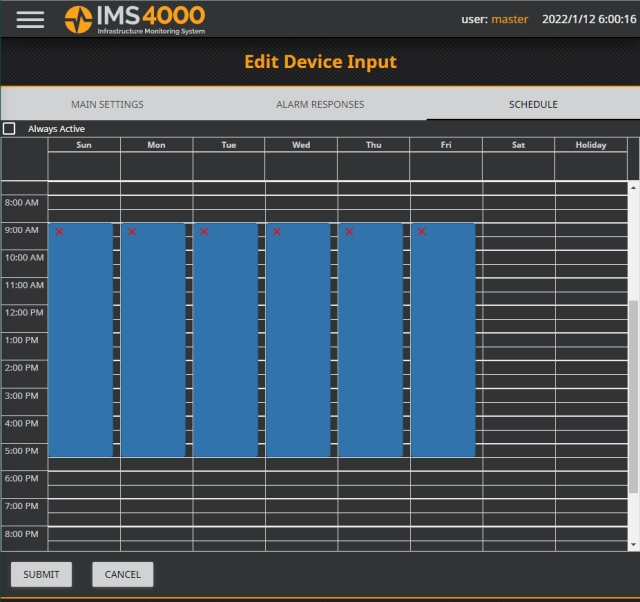Delete the Sunday schedule block with red X
Viewport: 640px width, 602px height.
tap(60, 232)
